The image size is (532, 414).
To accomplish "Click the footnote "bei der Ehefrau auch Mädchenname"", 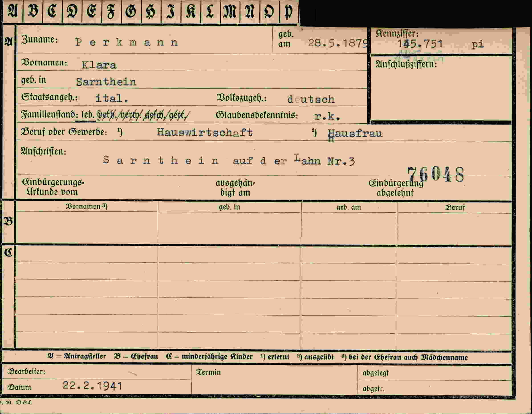I will (408, 357).
